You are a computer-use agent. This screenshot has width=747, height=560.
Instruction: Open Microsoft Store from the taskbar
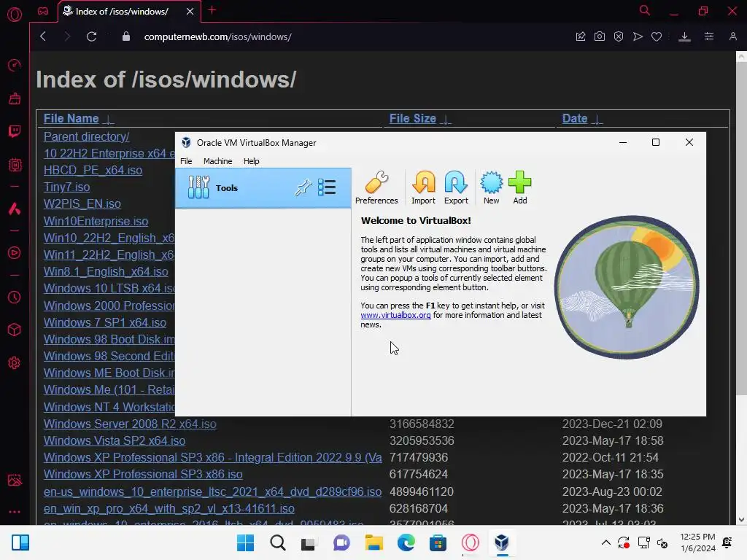(438, 542)
